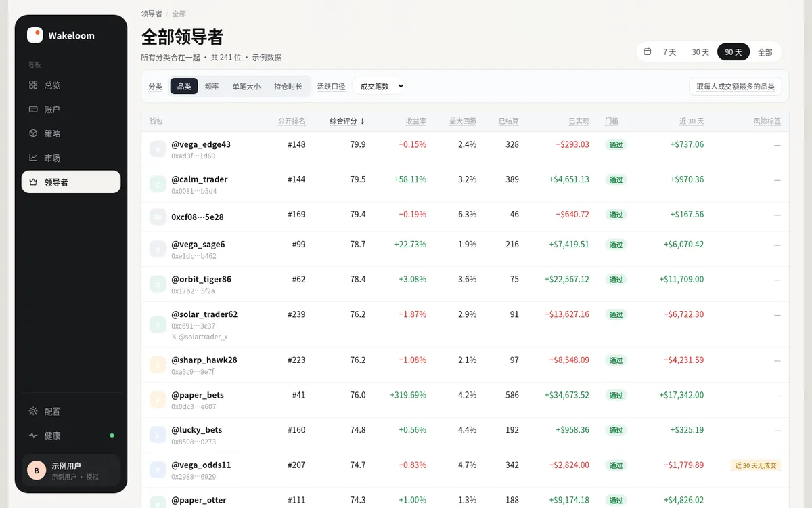The height and width of the screenshot is (508, 812).
Task: Click avatar of @paper_bets
Action: 158,400
